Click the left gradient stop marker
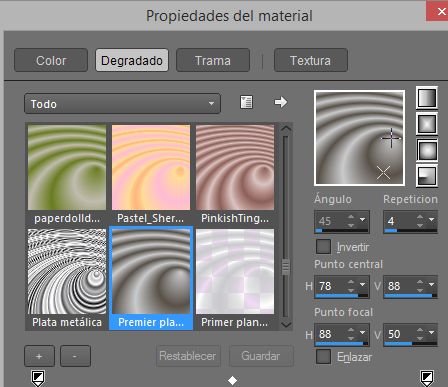Viewport: 448px width, 387px height. 38,378
